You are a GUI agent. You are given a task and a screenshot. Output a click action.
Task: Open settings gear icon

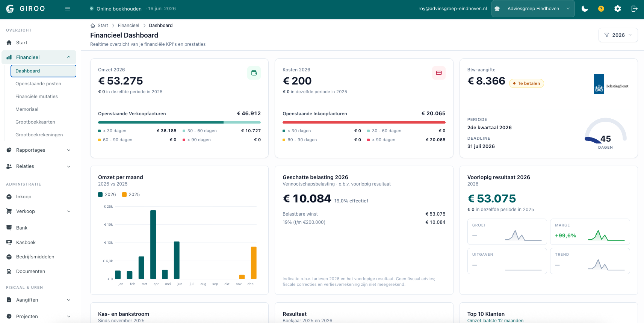pyautogui.click(x=618, y=9)
